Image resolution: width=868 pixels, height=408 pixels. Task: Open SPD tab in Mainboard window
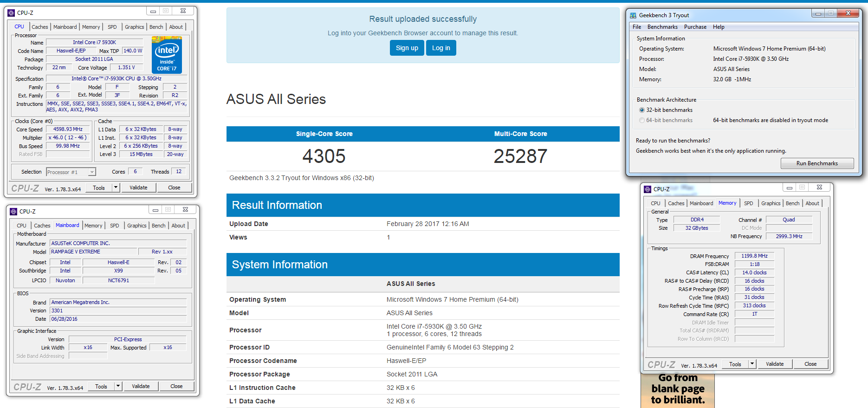click(115, 226)
